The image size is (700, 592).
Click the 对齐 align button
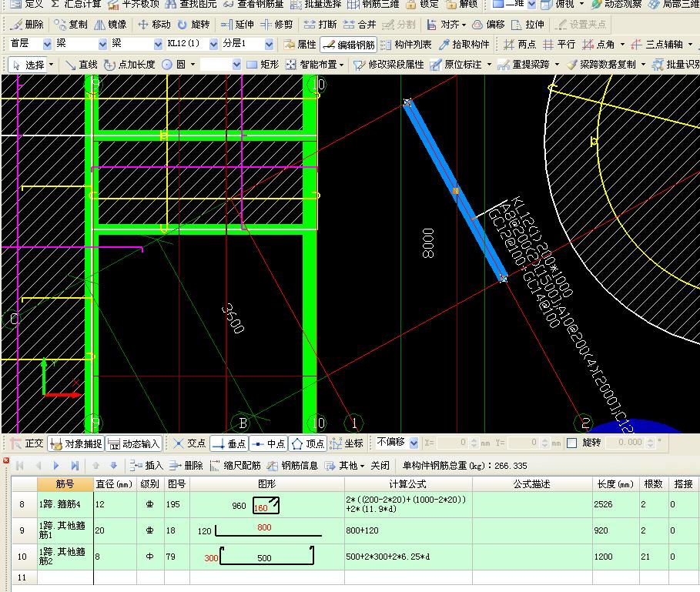point(444,25)
